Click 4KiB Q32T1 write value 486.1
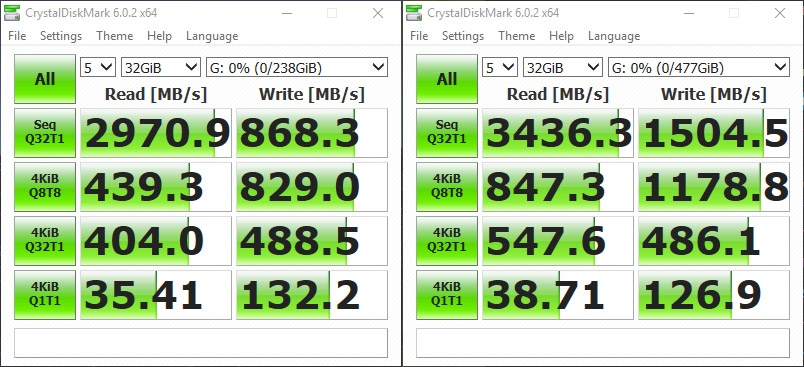Viewport: 804px width, 367px height. tap(714, 240)
